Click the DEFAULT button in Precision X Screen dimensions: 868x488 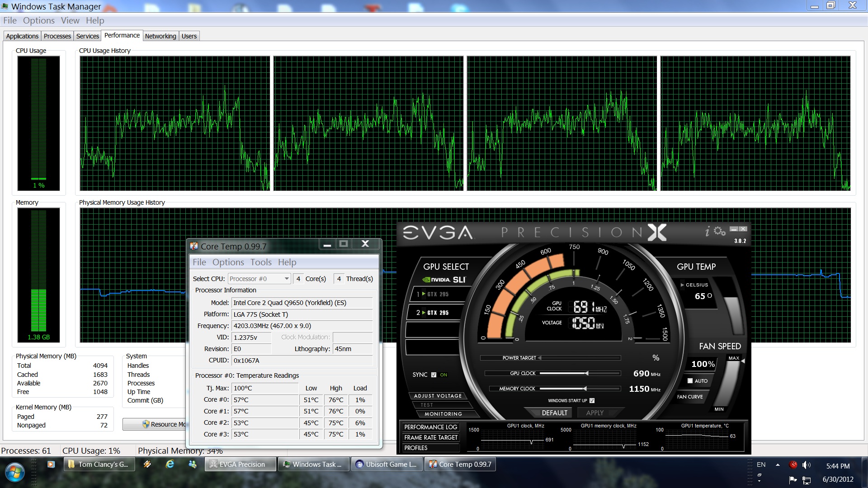point(554,413)
